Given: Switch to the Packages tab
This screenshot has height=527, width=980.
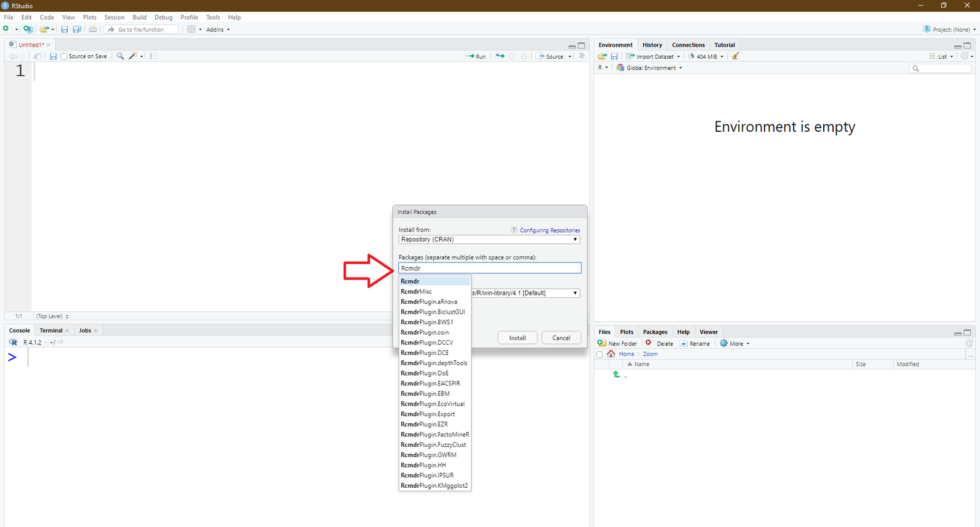Looking at the screenshot, I should click(x=655, y=332).
